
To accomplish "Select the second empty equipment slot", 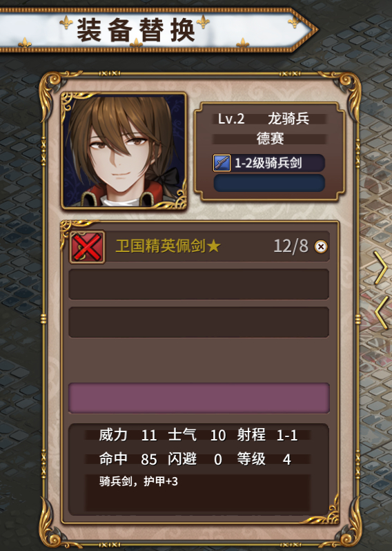I will click(199, 284).
